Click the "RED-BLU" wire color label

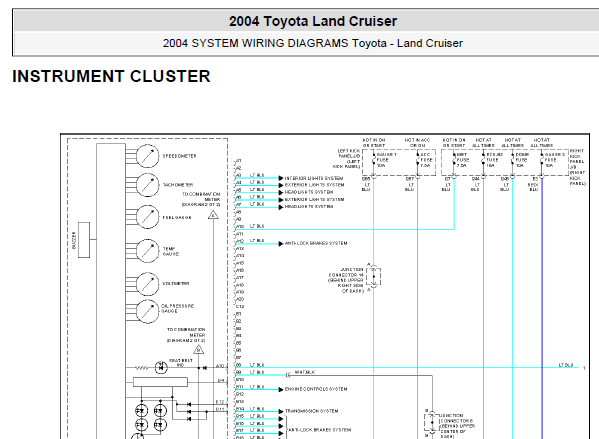[x=533, y=187]
